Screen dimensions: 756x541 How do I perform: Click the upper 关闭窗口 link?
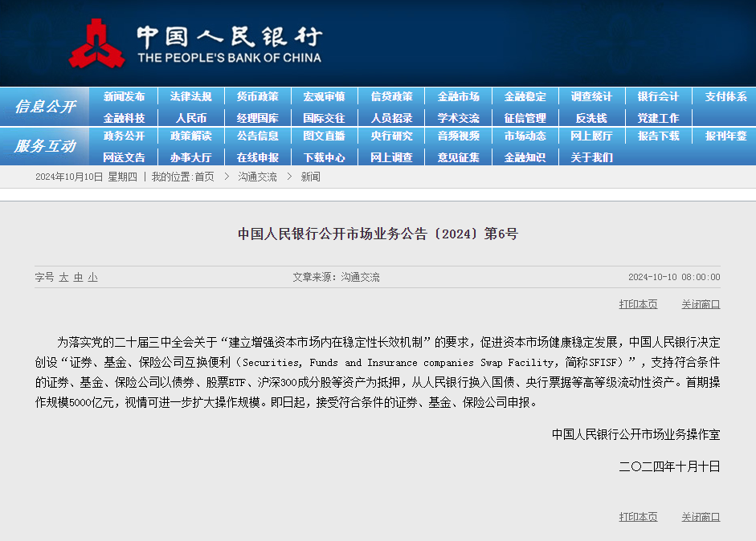701,304
